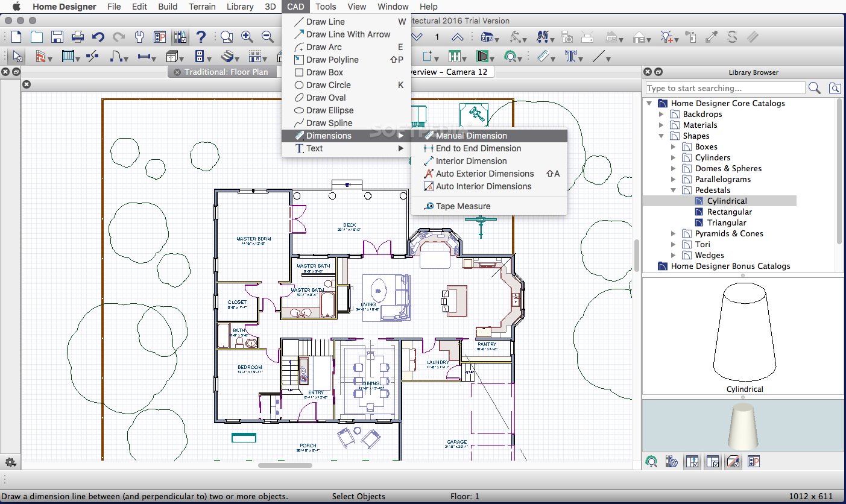Zoom out with the minus magnifier icon
Screen dimensions: 846x504
pyautogui.click(x=268, y=37)
